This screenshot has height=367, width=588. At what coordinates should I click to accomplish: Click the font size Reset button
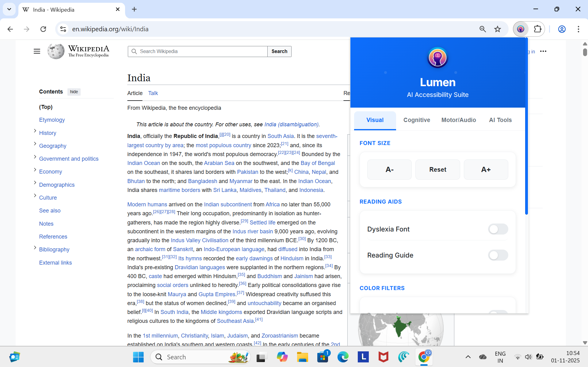point(437,170)
